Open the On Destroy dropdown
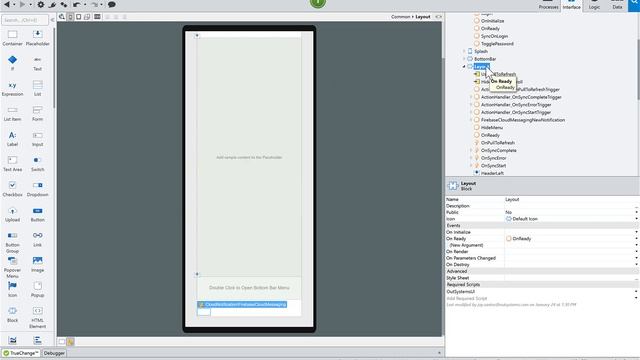This screenshot has height=360, width=640. (x=636, y=265)
